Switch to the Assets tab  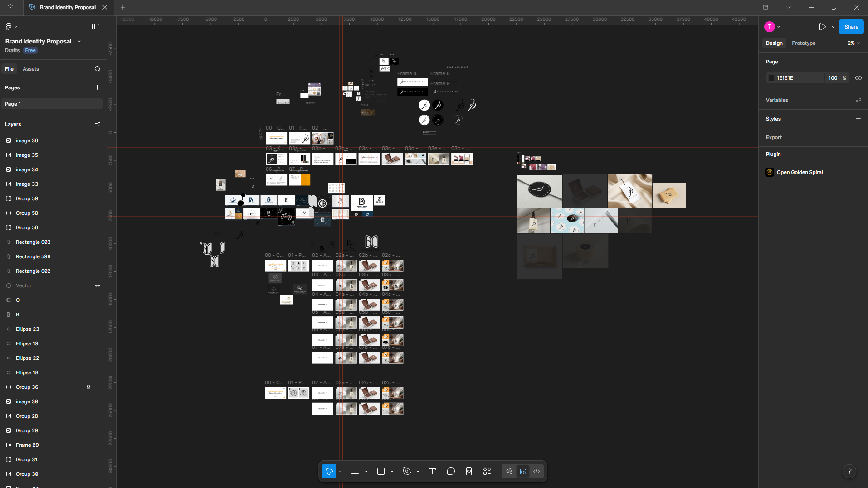(x=31, y=69)
